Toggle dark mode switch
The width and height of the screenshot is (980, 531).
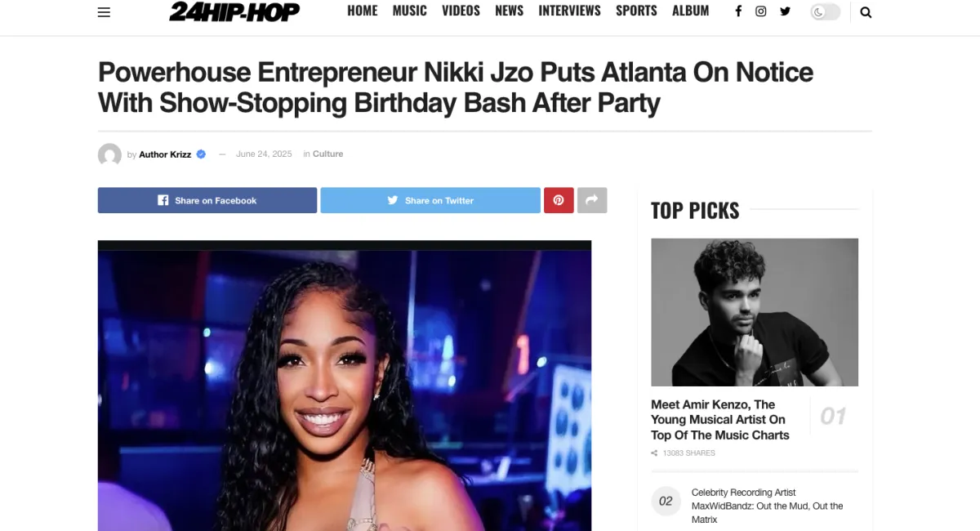coord(825,12)
